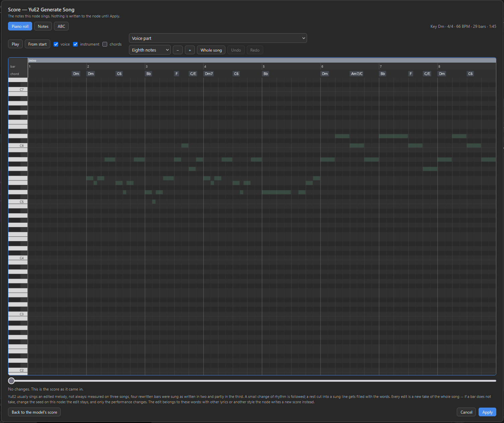Click the C7 piano key
This screenshot has height=423, width=504.
[18, 89]
